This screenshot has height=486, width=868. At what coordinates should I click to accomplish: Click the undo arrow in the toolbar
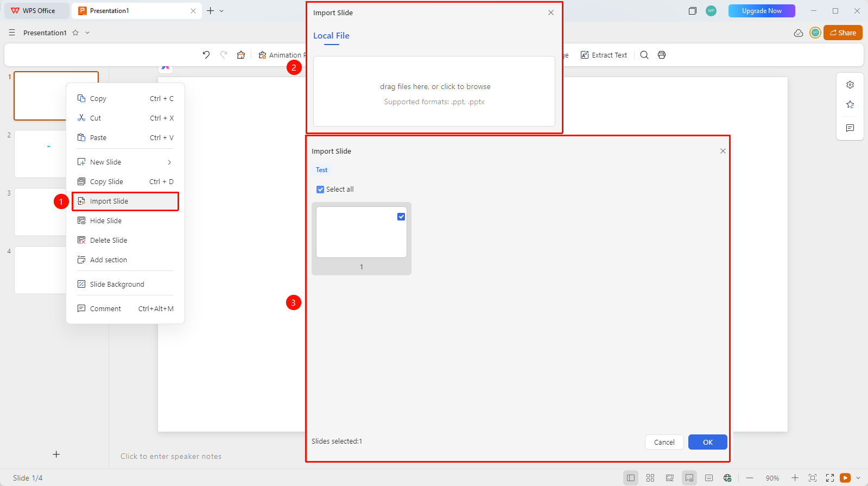pos(206,55)
